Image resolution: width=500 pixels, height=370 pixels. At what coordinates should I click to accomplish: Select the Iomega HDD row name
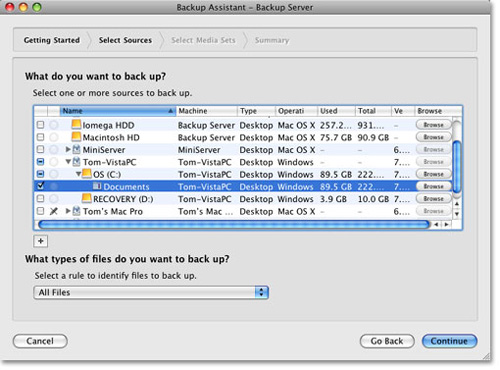point(108,125)
